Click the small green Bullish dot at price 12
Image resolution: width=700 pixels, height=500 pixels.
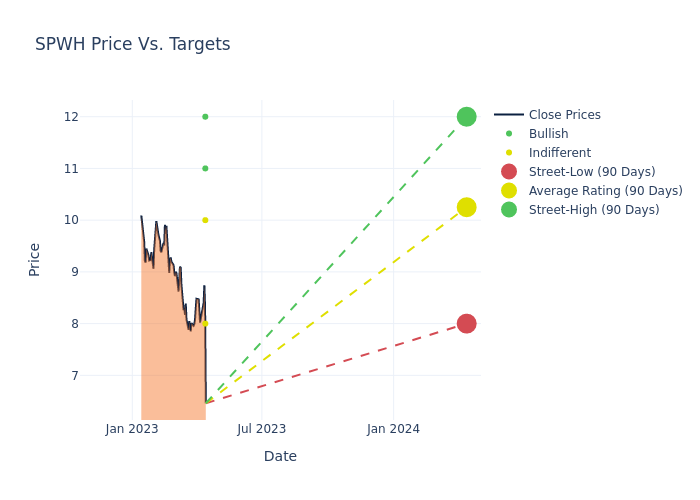click(205, 117)
